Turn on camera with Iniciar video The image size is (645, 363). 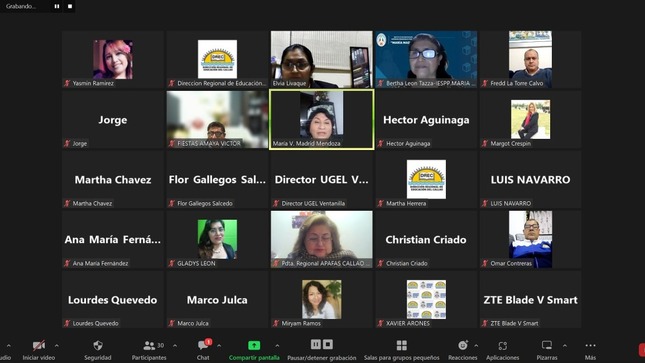pos(39,345)
